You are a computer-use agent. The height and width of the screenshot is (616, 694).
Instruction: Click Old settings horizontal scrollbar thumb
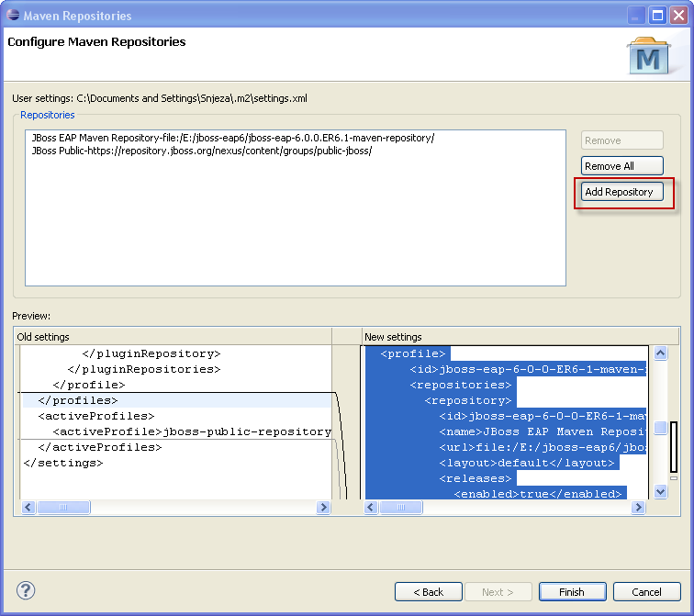63,507
